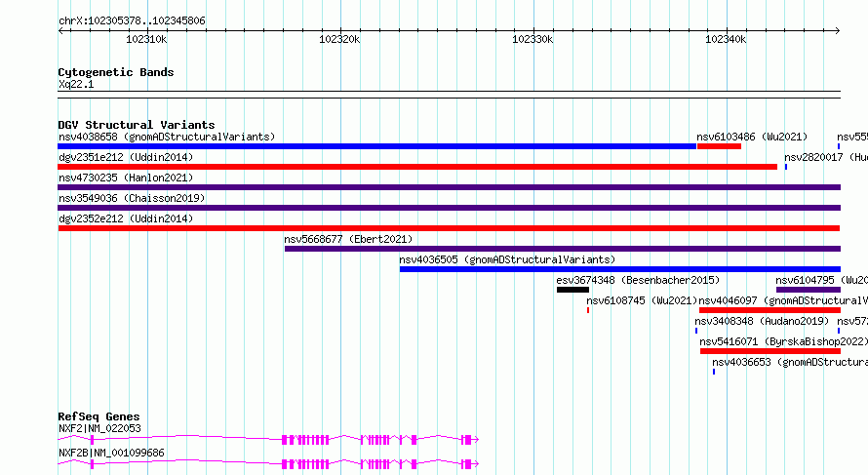
Task: Select the red dgv2352e212 variant bar
Action: (449, 228)
